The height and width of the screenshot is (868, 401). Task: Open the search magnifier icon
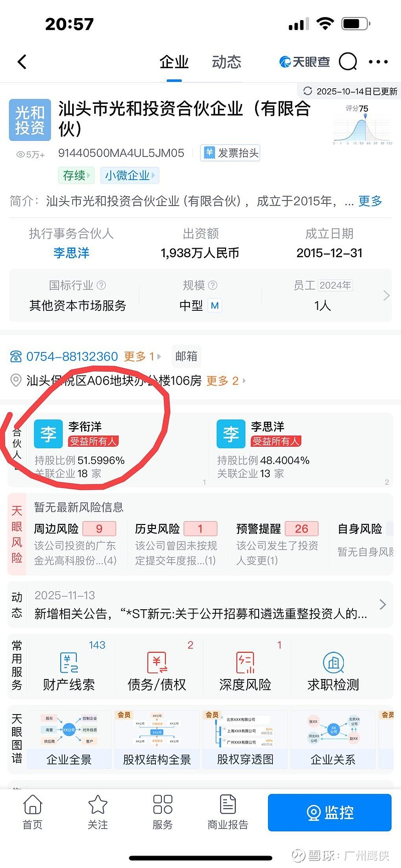tap(348, 62)
